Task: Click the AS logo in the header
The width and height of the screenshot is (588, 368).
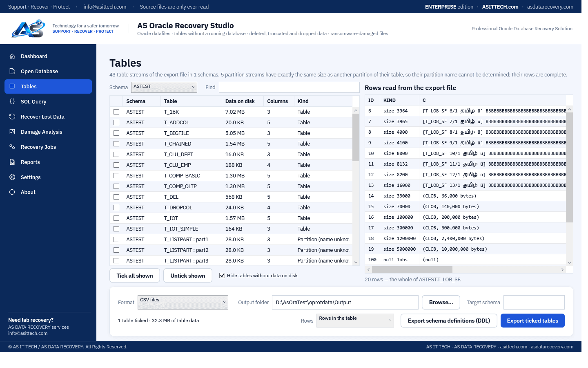Action: click(29, 29)
